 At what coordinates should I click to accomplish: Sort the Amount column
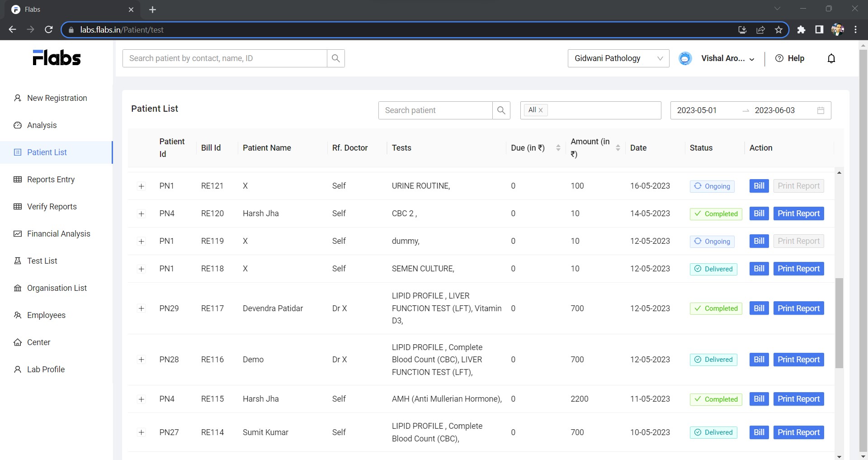click(x=618, y=147)
